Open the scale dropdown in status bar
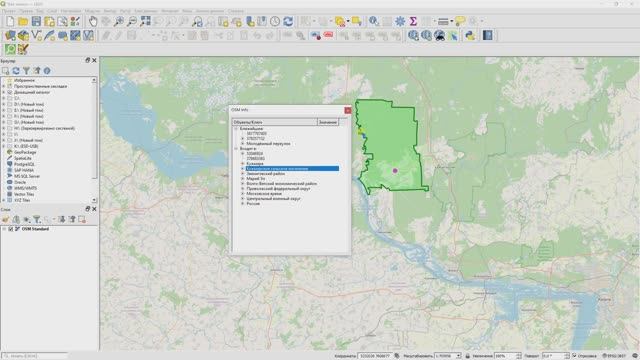The width and height of the screenshot is (640, 360). (x=458, y=356)
